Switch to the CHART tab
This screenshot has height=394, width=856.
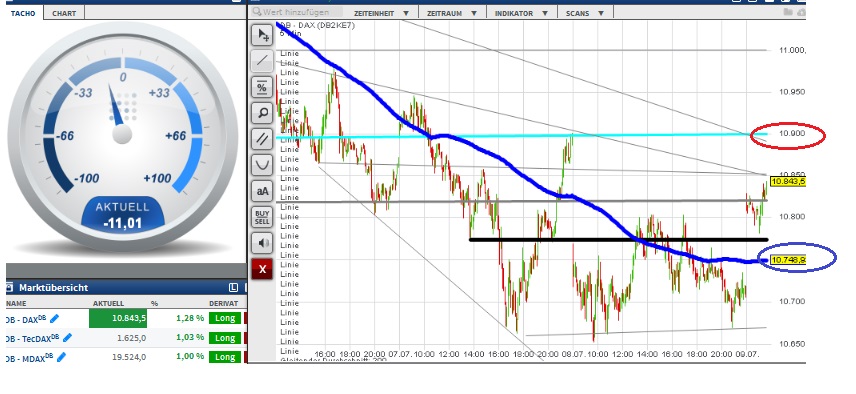coord(64,14)
